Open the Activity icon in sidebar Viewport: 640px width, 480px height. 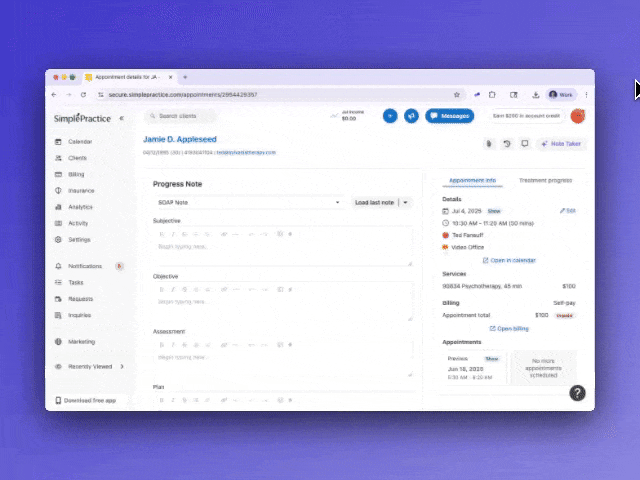[x=58, y=223]
